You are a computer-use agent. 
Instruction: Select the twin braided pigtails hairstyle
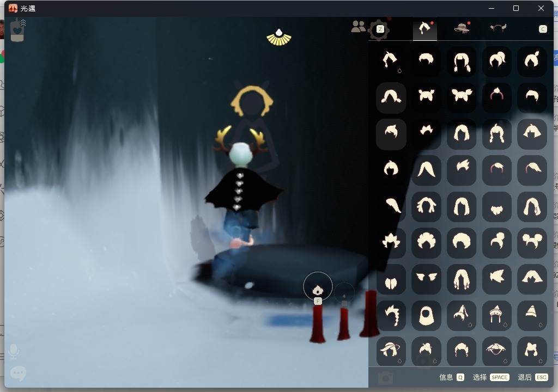497,134
